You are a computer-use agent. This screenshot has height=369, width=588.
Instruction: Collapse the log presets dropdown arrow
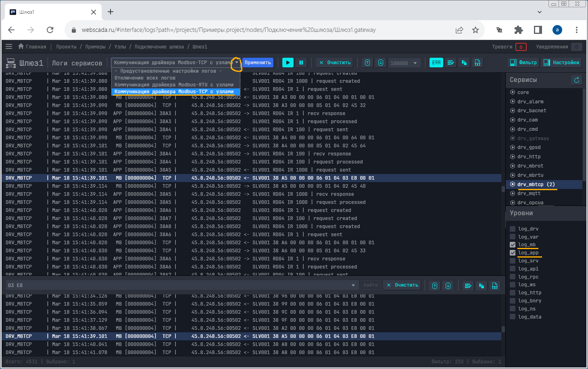pyautogui.click(x=237, y=63)
